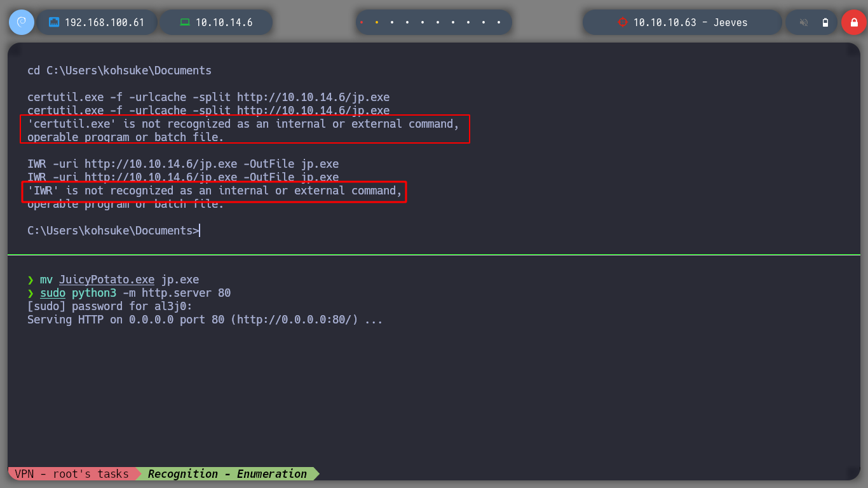Switch to the orange workspace dot
Viewport: 868px width, 488px height.
click(377, 22)
